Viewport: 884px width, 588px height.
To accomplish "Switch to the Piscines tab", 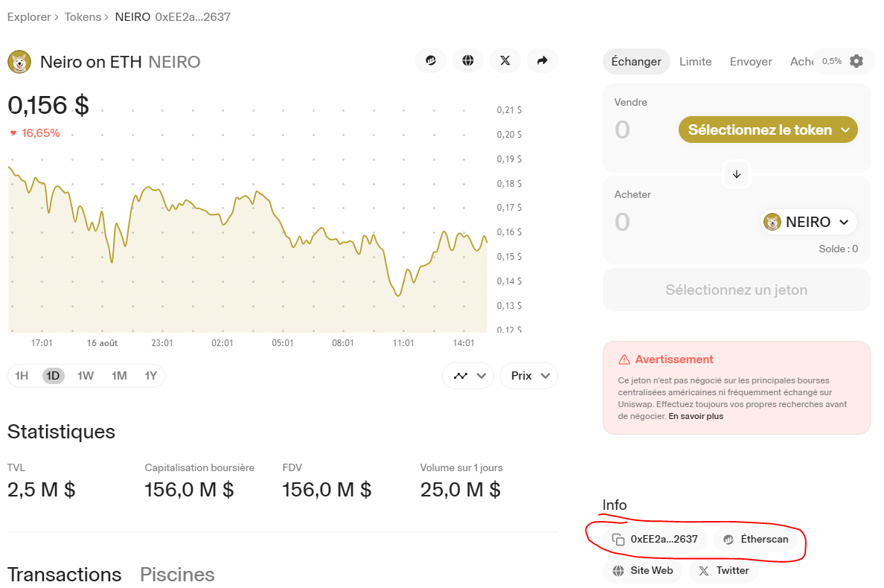I will coord(177,575).
